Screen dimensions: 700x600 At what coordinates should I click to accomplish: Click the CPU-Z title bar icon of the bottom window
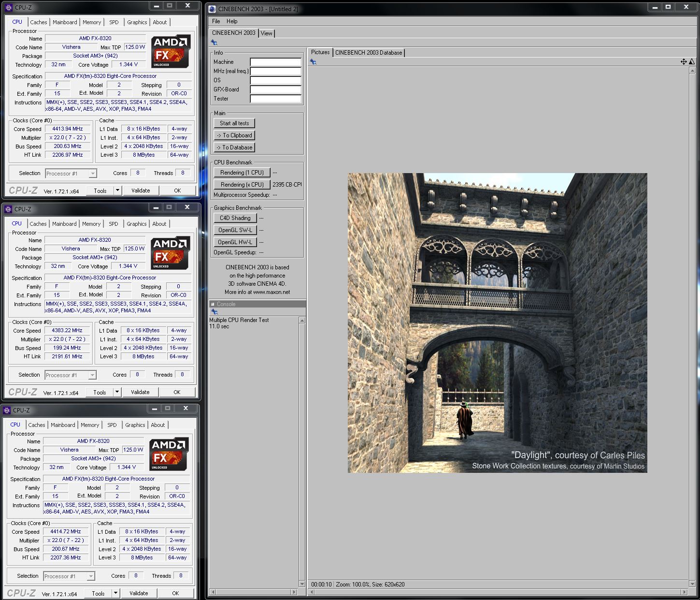(x=7, y=410)
